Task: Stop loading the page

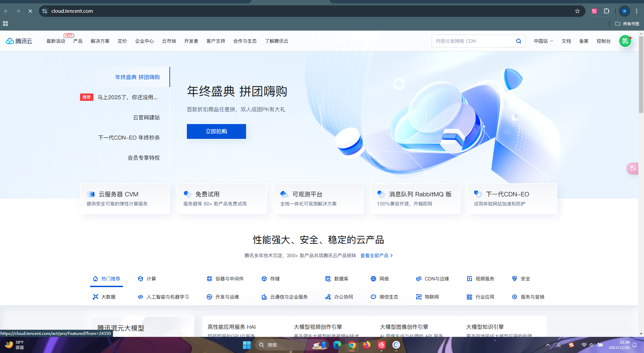Action: click(30, 11)
